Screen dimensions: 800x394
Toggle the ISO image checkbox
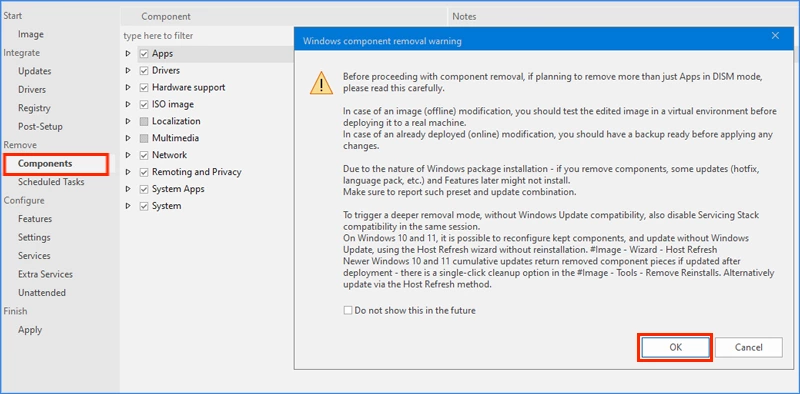(144, 104)
